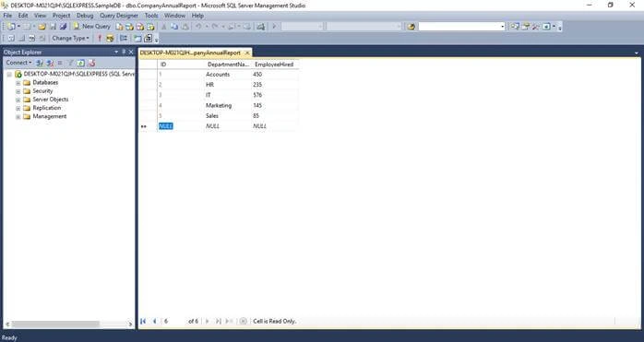Click the Open File folder icon

pos(42,27)
